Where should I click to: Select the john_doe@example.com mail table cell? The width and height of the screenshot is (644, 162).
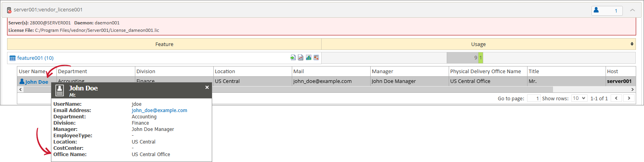[x=331, y=81]
